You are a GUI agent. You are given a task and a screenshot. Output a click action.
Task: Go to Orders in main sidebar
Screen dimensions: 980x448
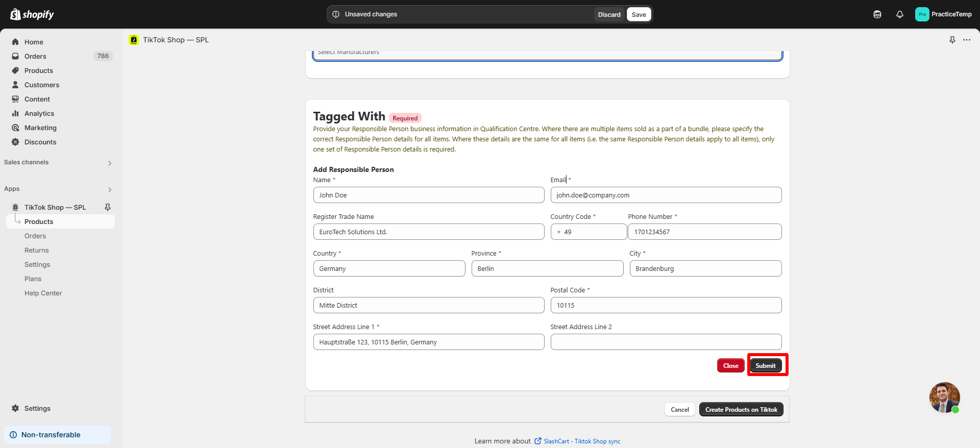point(35,56)
